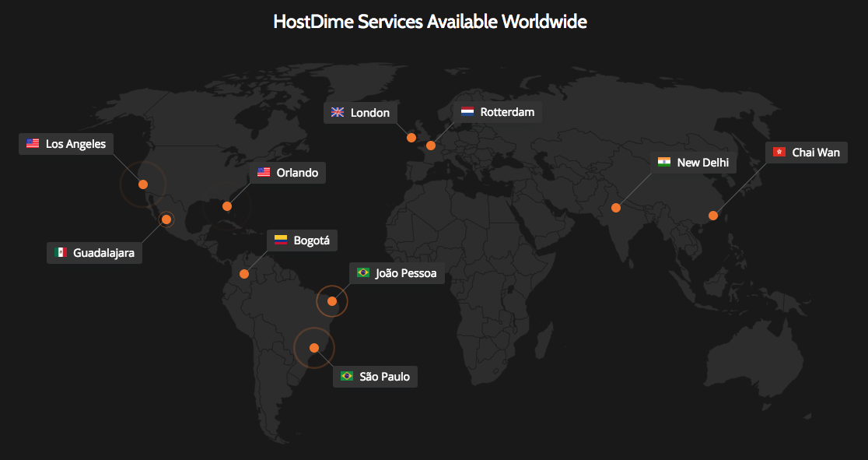Select the Orlando map marker dot
The width and height of the screenshot is (868, 460).
pyautogui.click(x=227, y=206)
